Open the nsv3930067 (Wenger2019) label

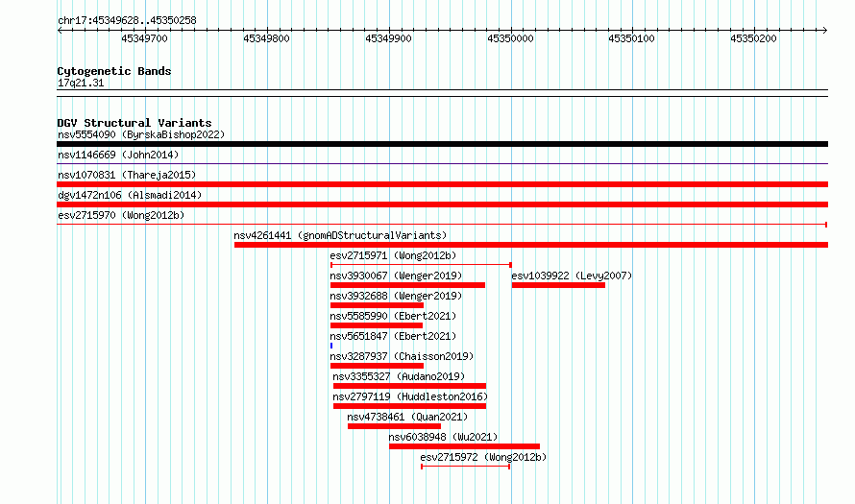click(396, 276)
